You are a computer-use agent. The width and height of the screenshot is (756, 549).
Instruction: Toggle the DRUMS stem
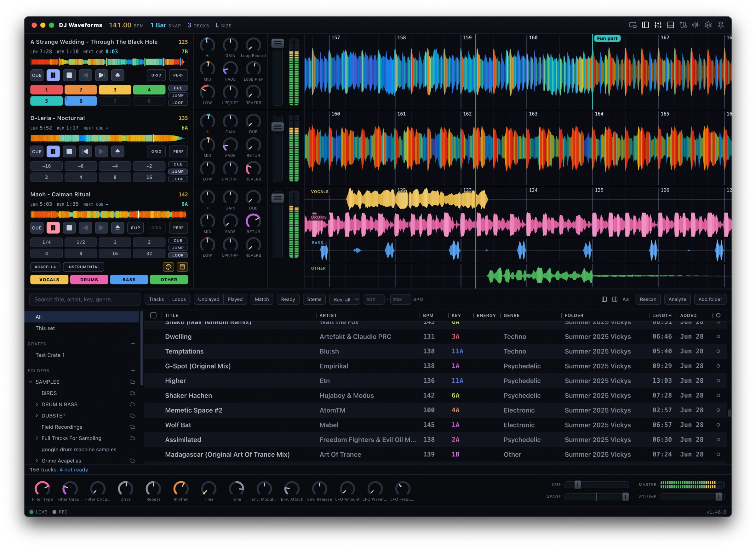coord(89,280)
